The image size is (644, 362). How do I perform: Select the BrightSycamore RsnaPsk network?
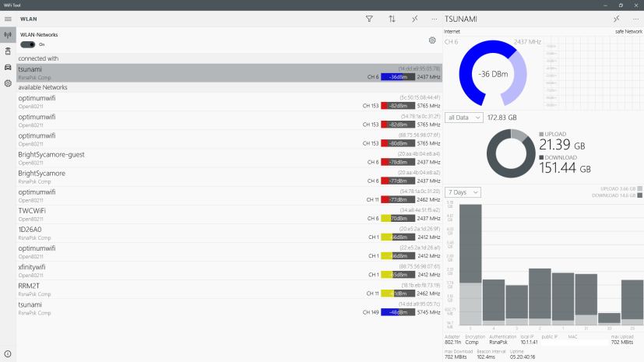[x=229, y=177]
